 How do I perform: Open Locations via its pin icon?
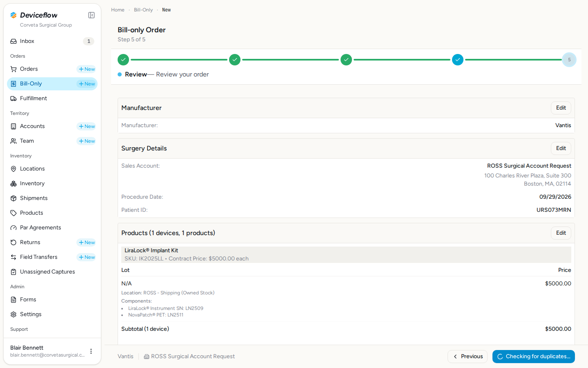coord(13,169)
